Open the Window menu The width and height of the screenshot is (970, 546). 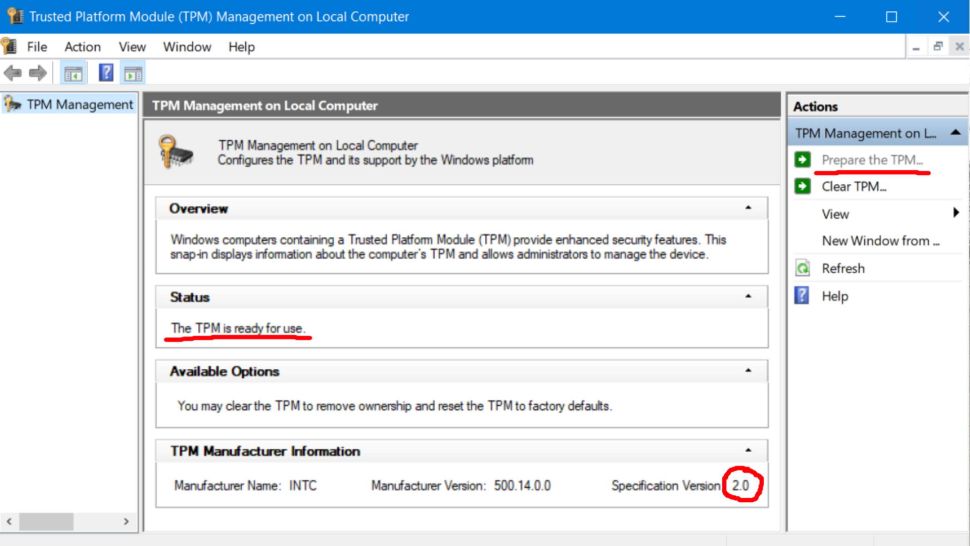(x=187, y=47)
